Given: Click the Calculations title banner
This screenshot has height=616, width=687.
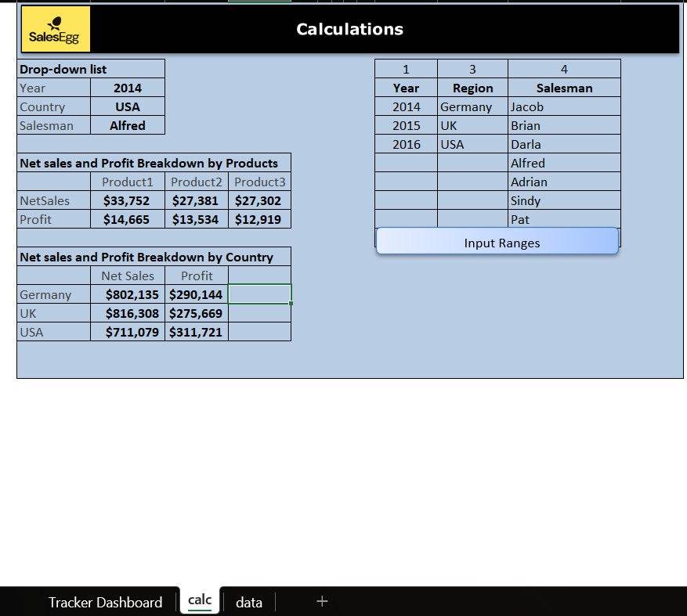Looking at the screenshot, I should (x=349, y=30).
